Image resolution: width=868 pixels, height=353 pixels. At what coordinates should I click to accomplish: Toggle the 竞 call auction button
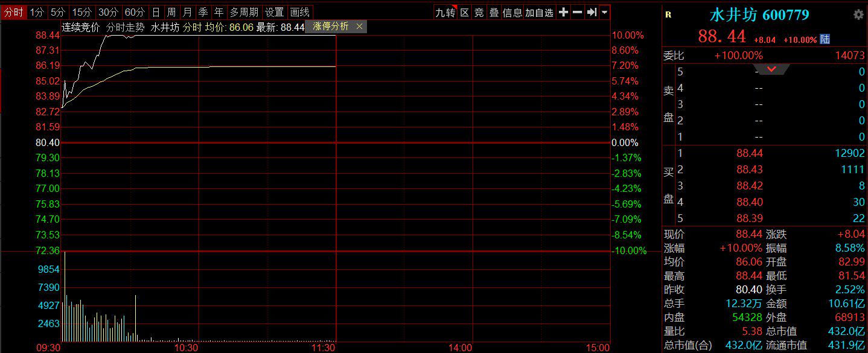(x=479, y=12)
